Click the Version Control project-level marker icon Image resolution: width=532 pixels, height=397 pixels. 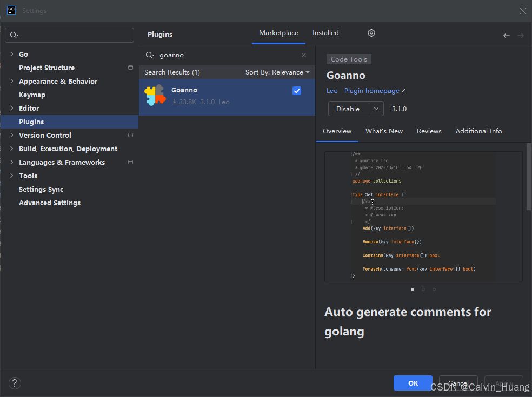pyautogui.click(x=130, y=135)
